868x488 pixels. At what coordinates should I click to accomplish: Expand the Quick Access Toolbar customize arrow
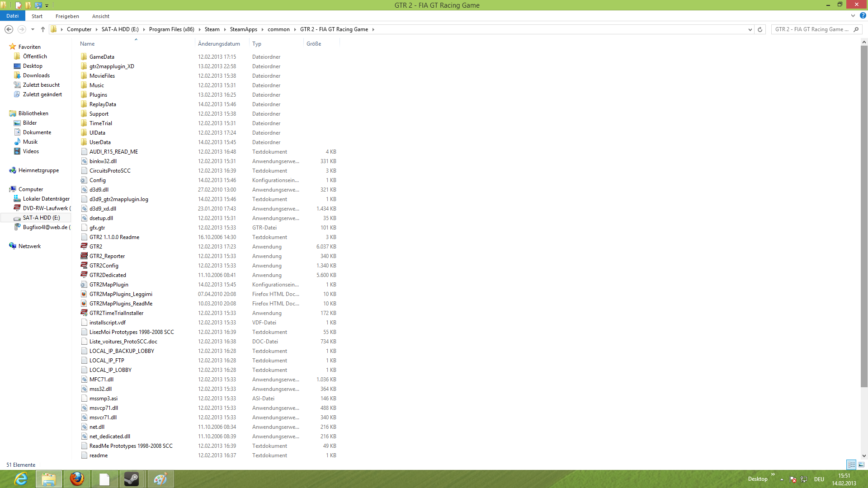click(47, 6)
